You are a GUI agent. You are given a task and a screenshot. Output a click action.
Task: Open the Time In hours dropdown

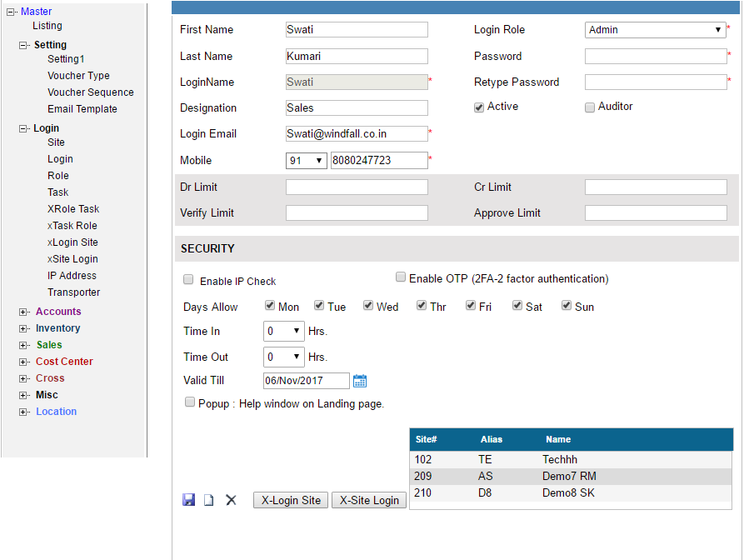[284, 332]
